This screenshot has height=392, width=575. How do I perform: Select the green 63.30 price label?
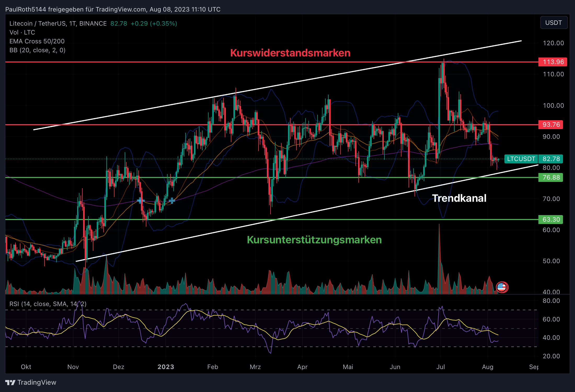pos(551,220)
